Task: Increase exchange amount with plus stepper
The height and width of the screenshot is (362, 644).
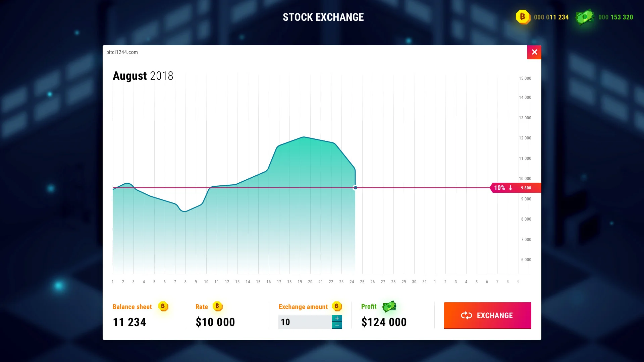Action: [x=337, y=318]
